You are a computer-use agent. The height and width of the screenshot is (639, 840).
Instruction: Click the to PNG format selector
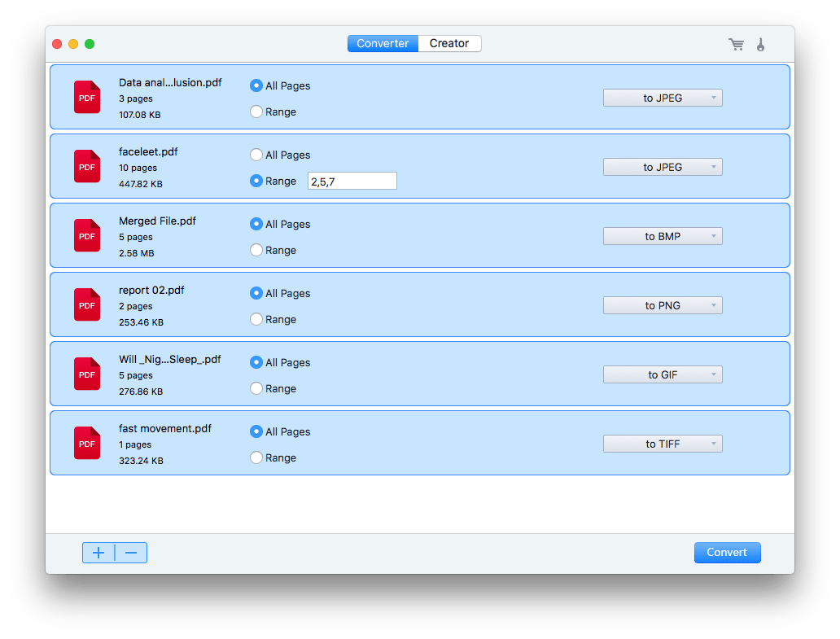(x=663, y=305)
